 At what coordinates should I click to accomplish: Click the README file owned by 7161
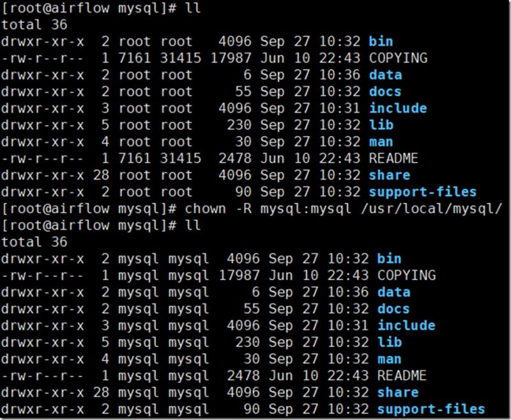click(x=393, y=158)
